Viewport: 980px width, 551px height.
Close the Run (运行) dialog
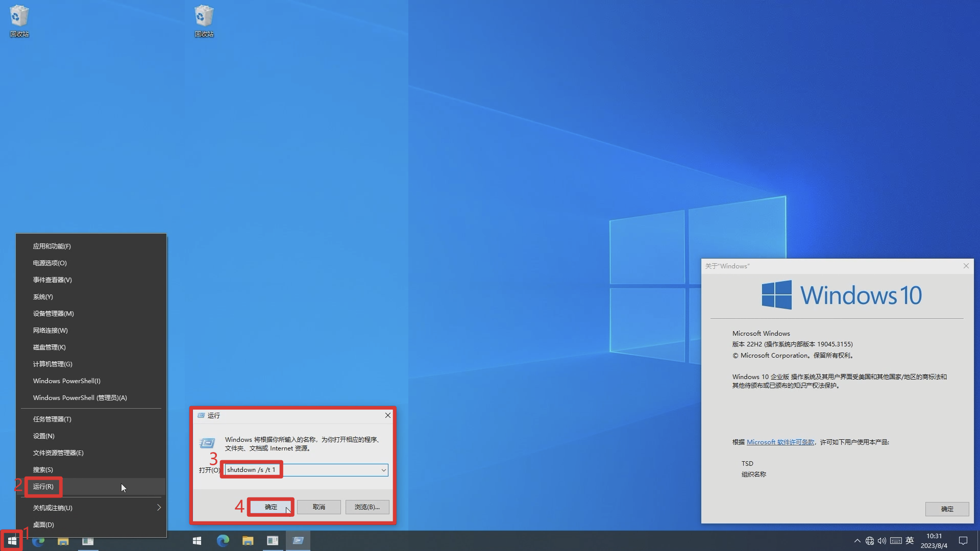[388, 415]
